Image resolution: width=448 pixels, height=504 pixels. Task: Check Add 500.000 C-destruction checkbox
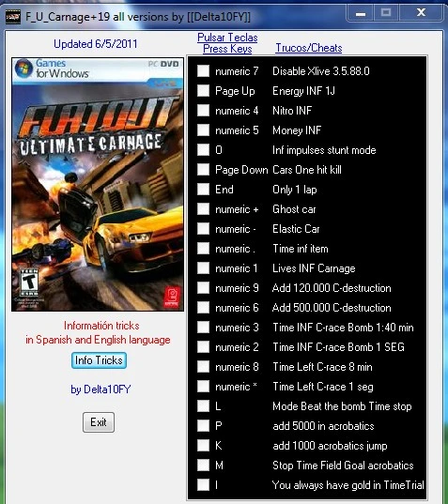tap(203, 308)
